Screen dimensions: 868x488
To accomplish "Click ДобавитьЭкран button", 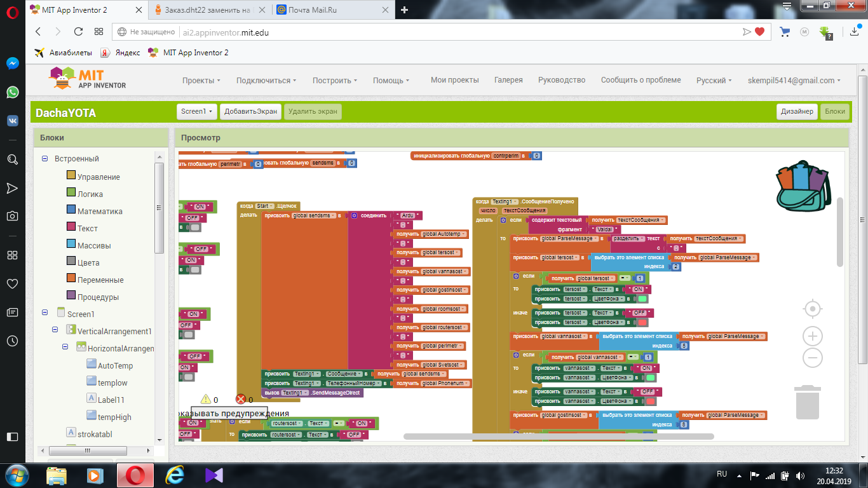I will click(250, 111).
